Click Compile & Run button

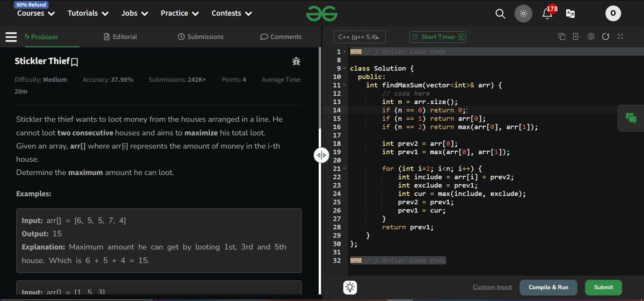click(x=548, y=287)
